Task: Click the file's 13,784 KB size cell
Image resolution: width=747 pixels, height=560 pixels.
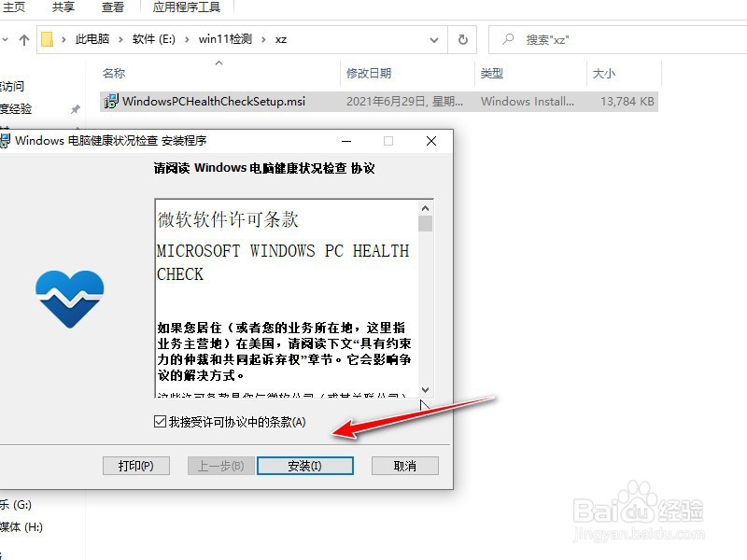Action: tap(627, 101)
